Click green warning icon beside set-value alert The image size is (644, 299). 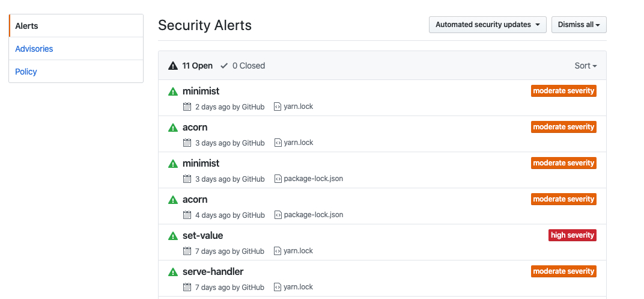173,236
